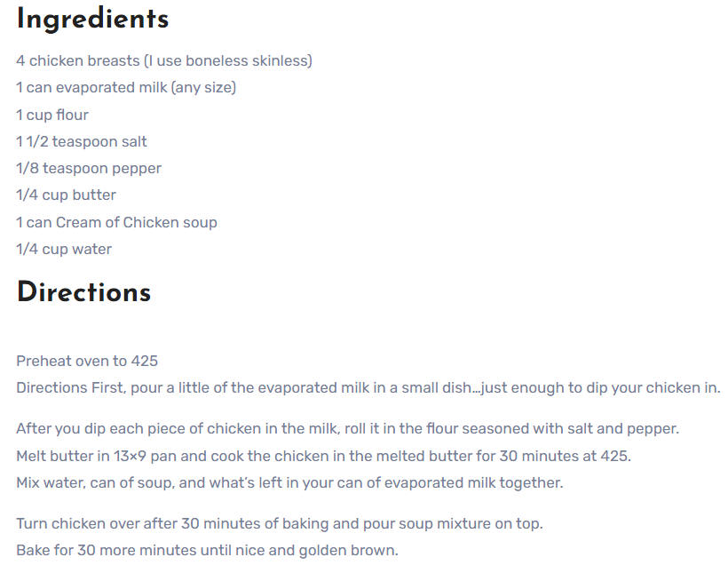Click the 'Mix water, can of soup' step

(289, 483)
